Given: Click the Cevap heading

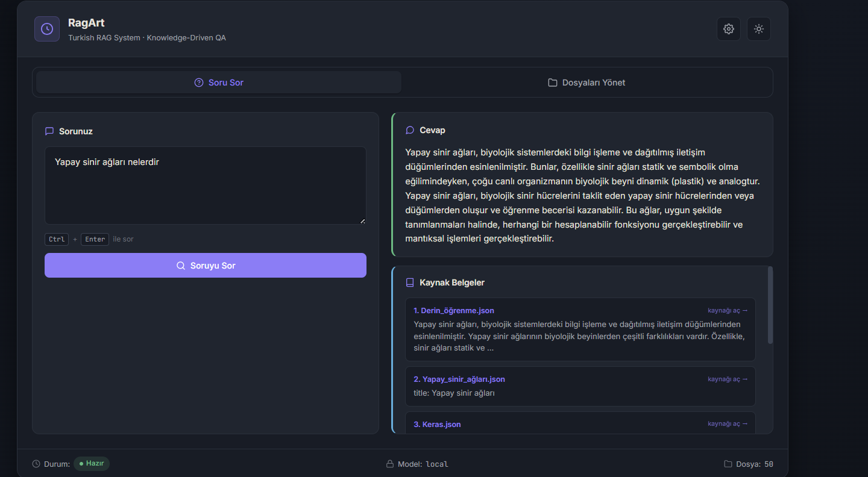Looking at the screenshot, I should click(x=432, y=130).
